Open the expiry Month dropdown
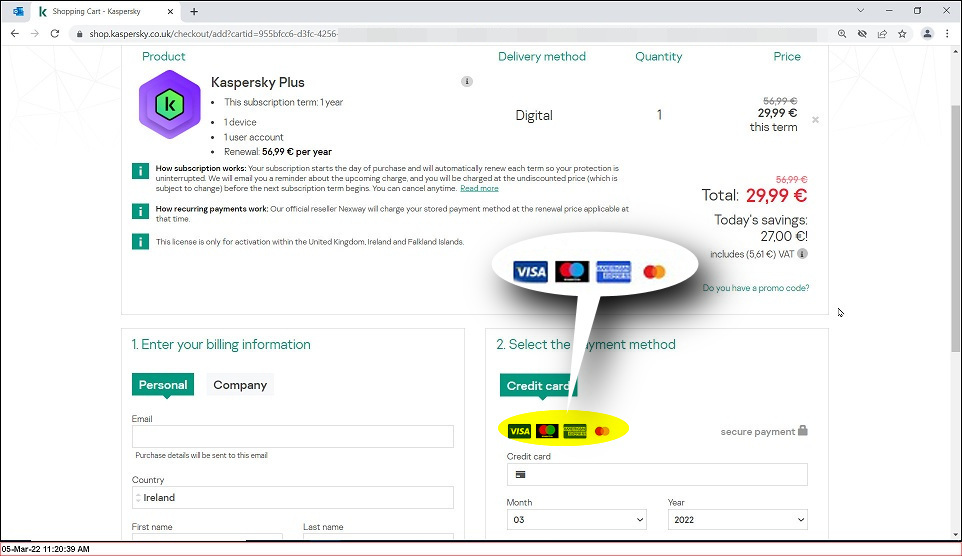Screen dimensions: 962x556 click(576, 520)
